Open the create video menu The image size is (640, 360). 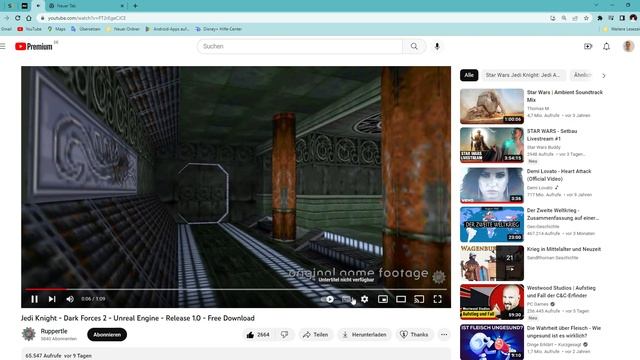pos(588,47)
